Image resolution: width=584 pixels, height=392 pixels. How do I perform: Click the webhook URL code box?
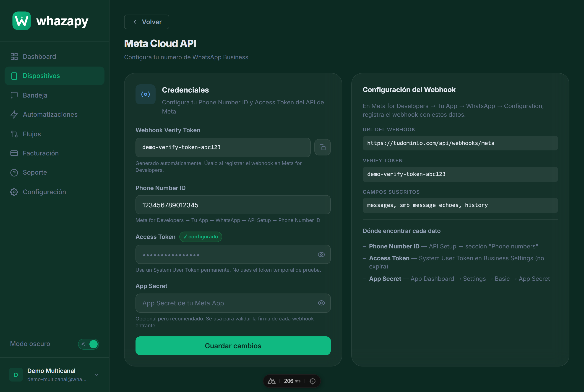(x=460, y=143)
